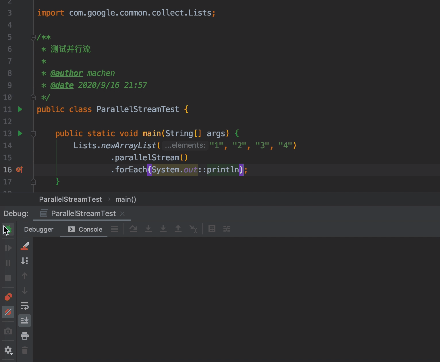The width and height of the screenshot is (440, 362).
Task: Click Resume Program icon
Action: coord(8,248)
